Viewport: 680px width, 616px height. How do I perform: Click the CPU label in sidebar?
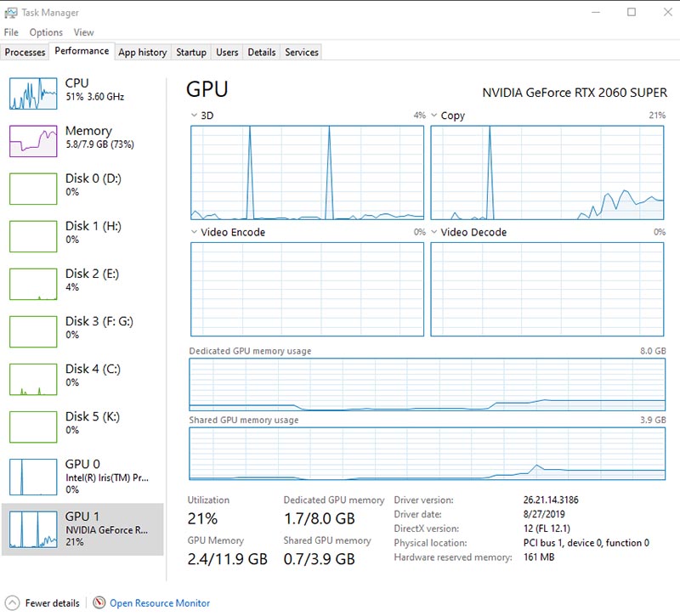coord(76,82)
